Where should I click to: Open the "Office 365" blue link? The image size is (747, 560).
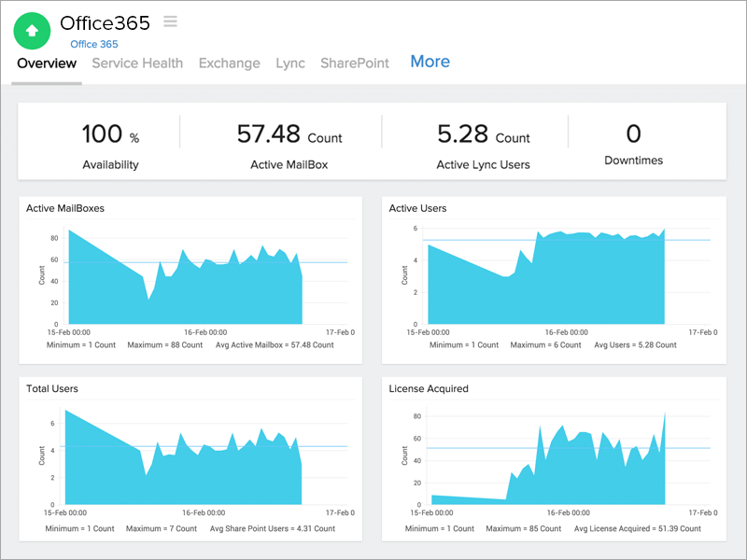click(x=93, y=44)
